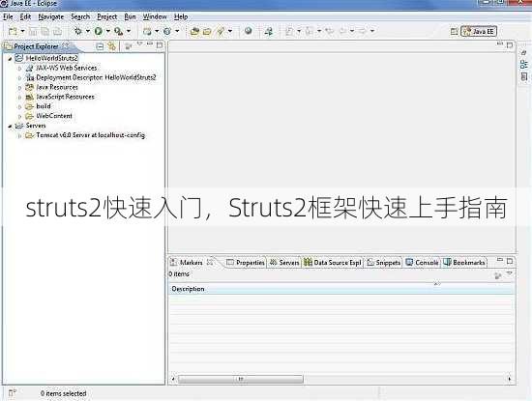Switch to the Bookmarks tab
The height and width of the screenshot is (401, 532).
[464, 263]
